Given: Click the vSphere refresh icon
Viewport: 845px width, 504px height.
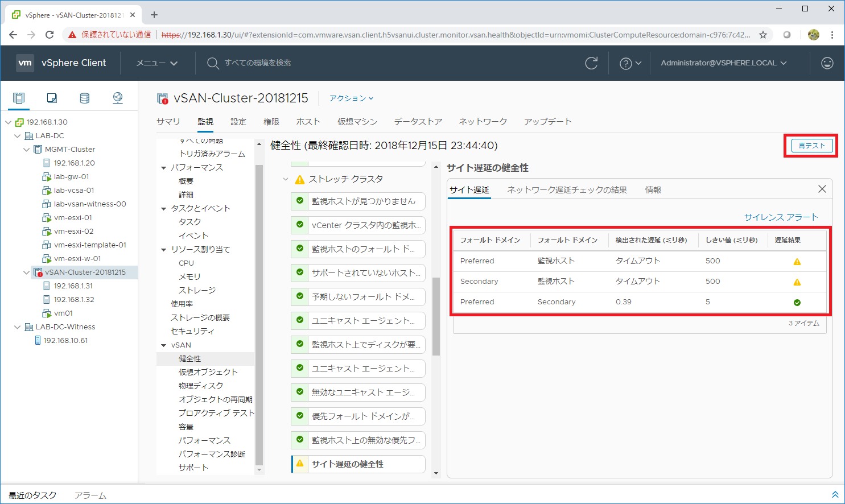Looking at the screenshot, I should 591,63.
